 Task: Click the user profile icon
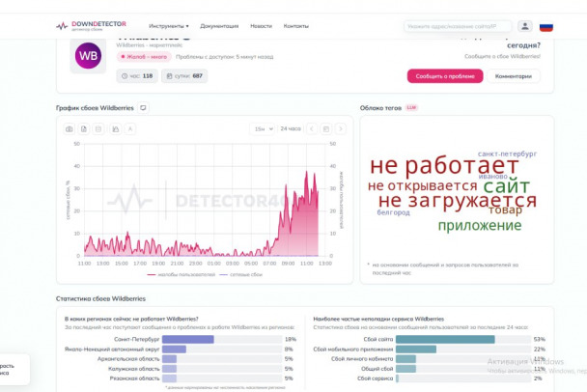pyautogui.click(x=524, y=27)
